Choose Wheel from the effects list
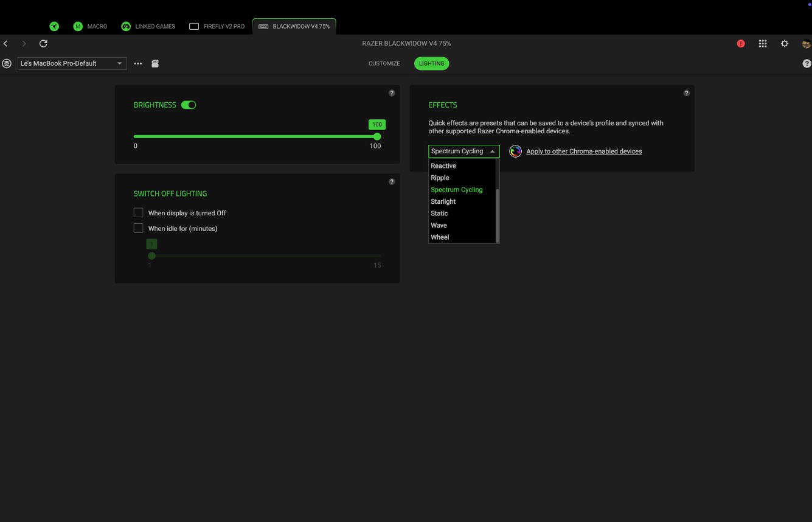 [462, 237]
